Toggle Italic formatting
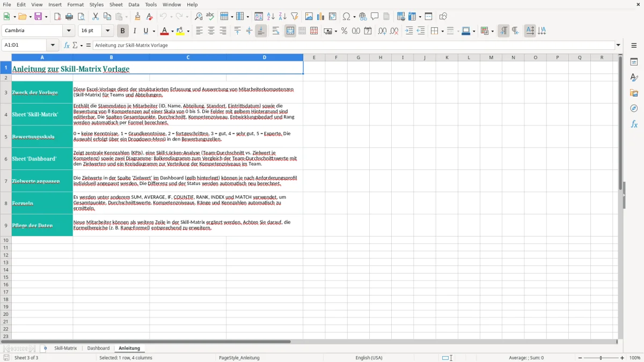 tap(135, 31)
